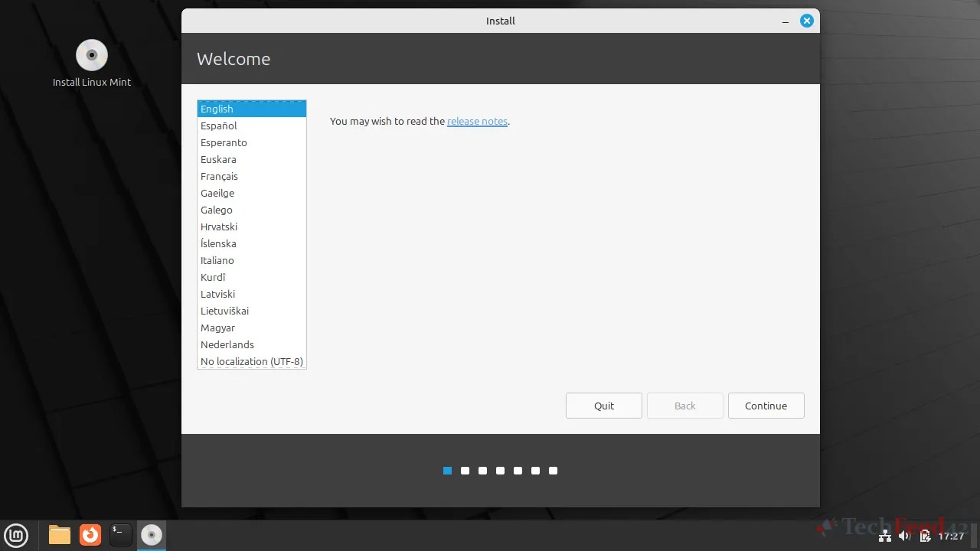Choose Lietuviškai as the language
Screen dimensions: 980x551
point(252,311)
